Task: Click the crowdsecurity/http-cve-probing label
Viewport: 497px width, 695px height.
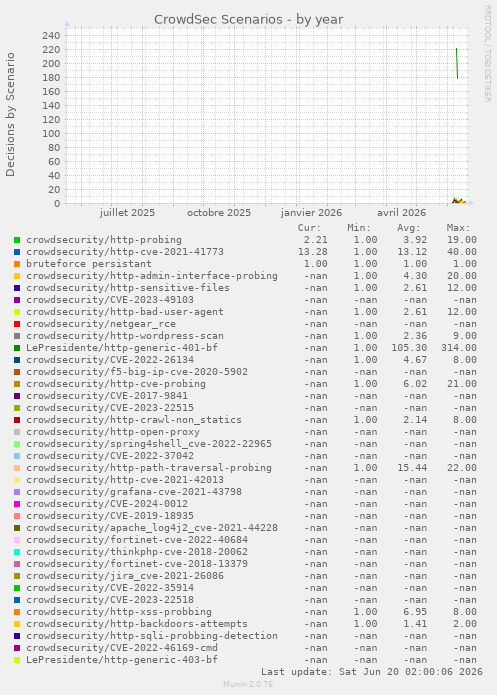Action: point(116,384)
